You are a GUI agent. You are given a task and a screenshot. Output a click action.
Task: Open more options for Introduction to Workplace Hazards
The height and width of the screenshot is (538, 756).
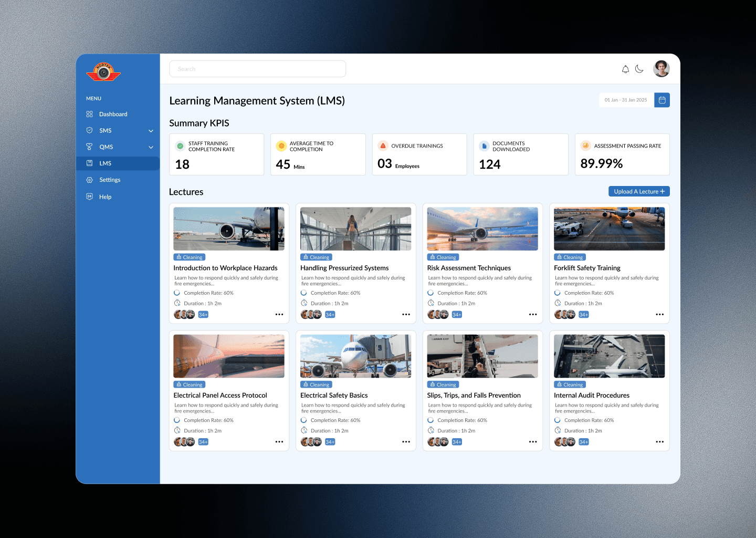(x=279, y=315)
